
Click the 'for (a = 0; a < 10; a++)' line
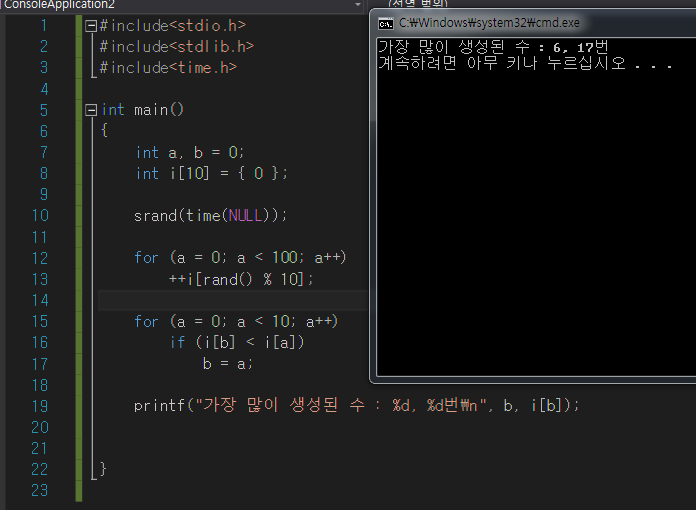pyautogui.click(x=236, y=321)
